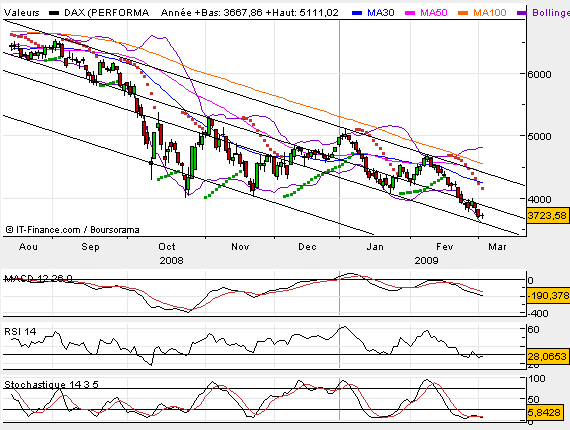Click the Nov month label

tap(240, 247)
